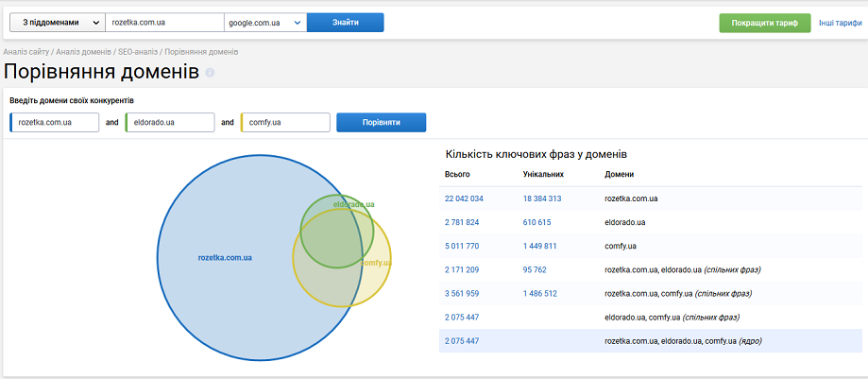The height and width of the screenshot is (379, 868).
Task: Open the Інші тарифи link
Action: [x=841, y=24]
